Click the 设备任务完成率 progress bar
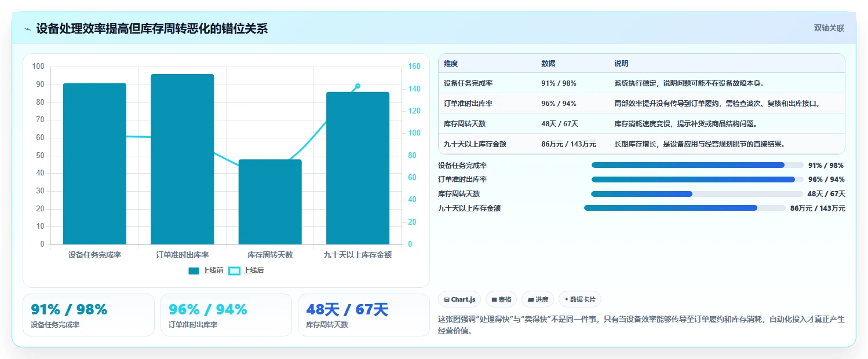868x359 pixels. 697,165
